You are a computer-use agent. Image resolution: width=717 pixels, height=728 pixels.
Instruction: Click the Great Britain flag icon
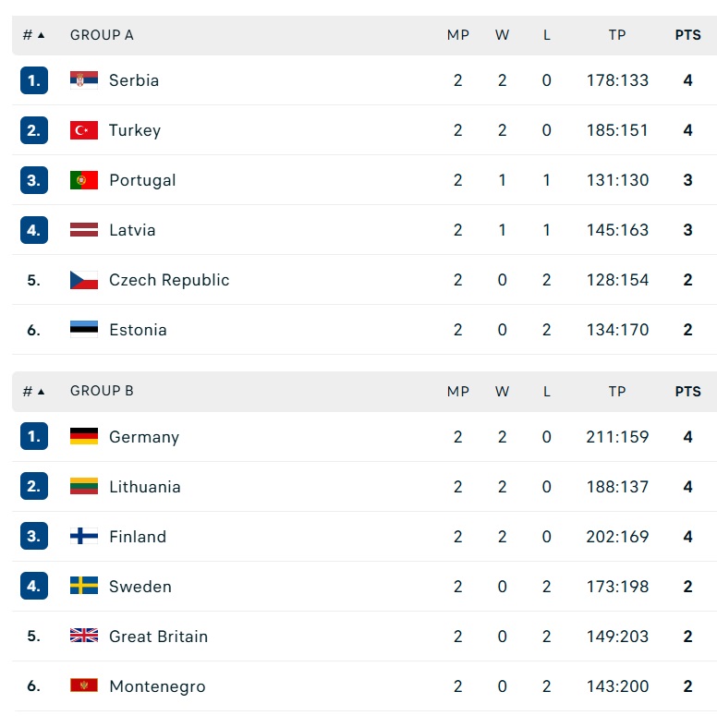[x=84, y=636]
